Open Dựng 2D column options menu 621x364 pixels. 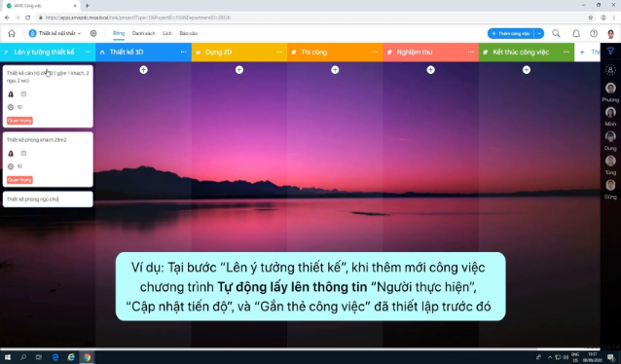279,52
